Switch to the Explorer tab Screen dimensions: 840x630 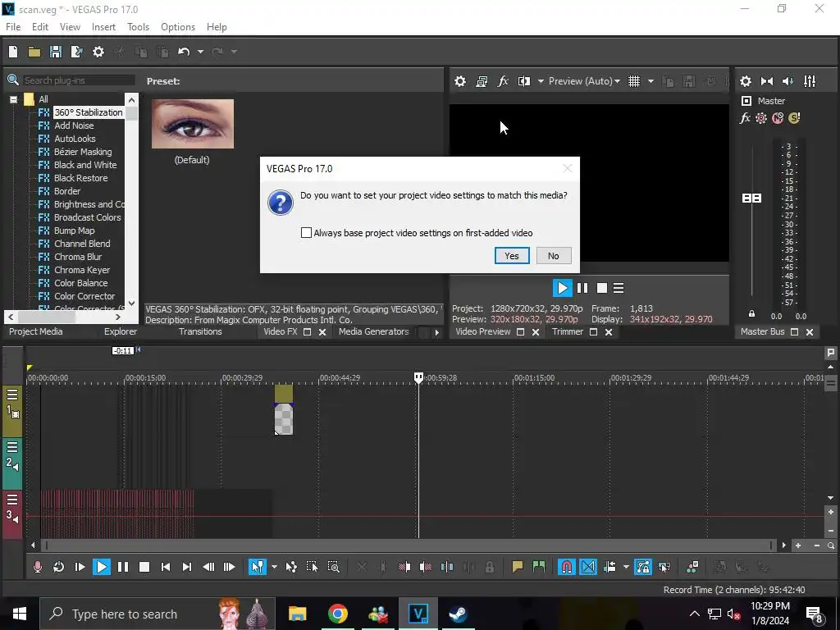121,331
